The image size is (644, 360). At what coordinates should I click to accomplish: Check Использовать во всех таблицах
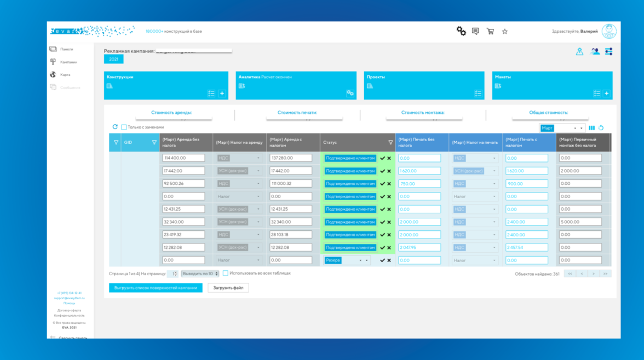click(226, 274)
